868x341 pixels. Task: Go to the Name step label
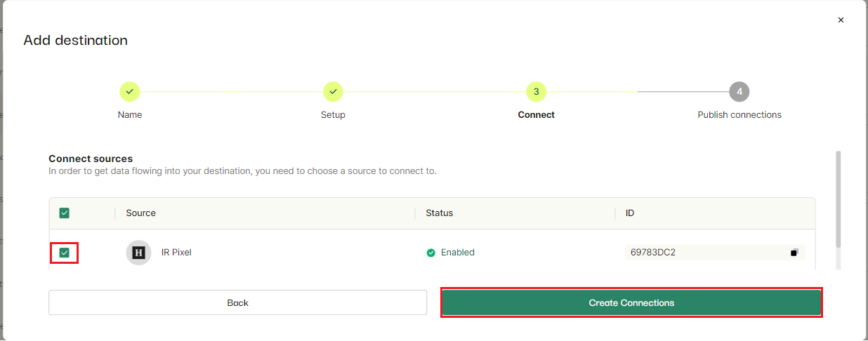pyautogui.click(x=130, y=115)
